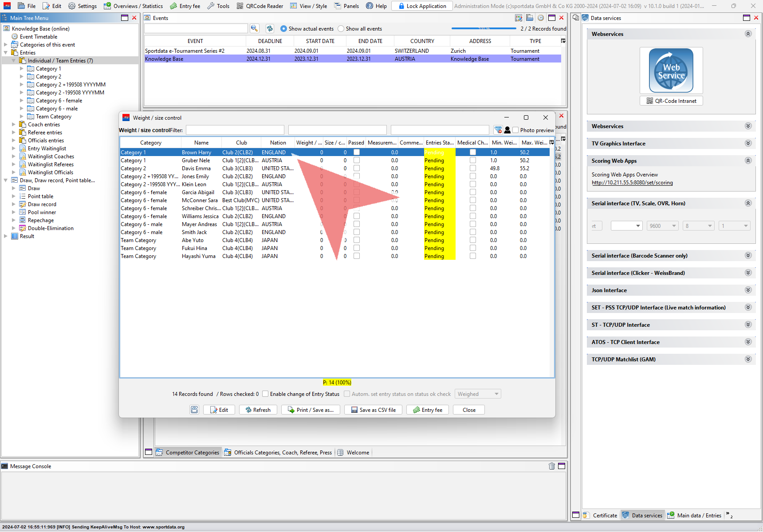Check Enable change of Entry Status
The height and width of the screenshot is (532, 763).
tap(265, 394)
